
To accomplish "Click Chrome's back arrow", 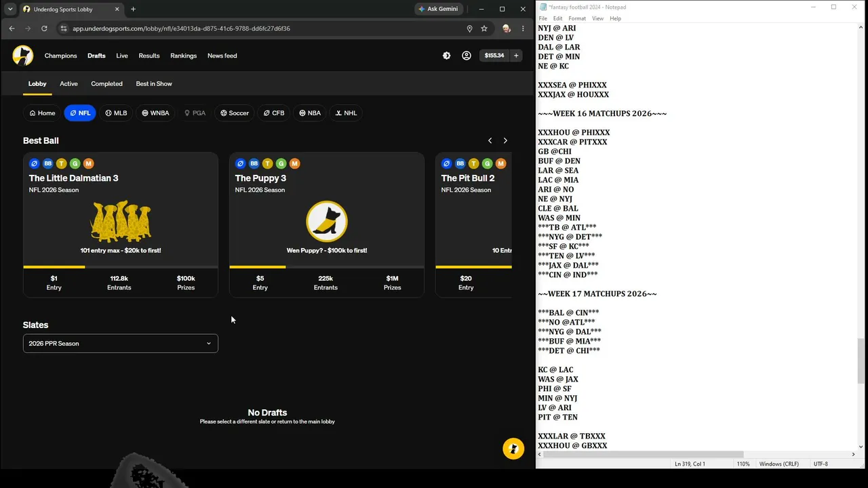I will click(x=12, y=28).
